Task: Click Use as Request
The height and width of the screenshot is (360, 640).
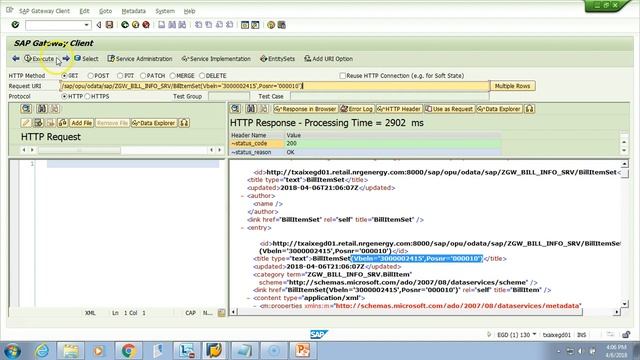Action: (x=449, y=109)
